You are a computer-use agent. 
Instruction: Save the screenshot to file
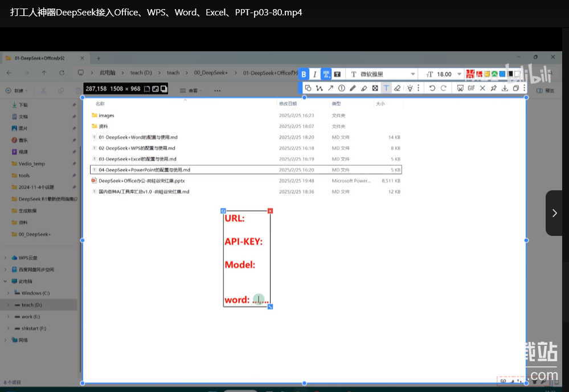pos(503,88)
